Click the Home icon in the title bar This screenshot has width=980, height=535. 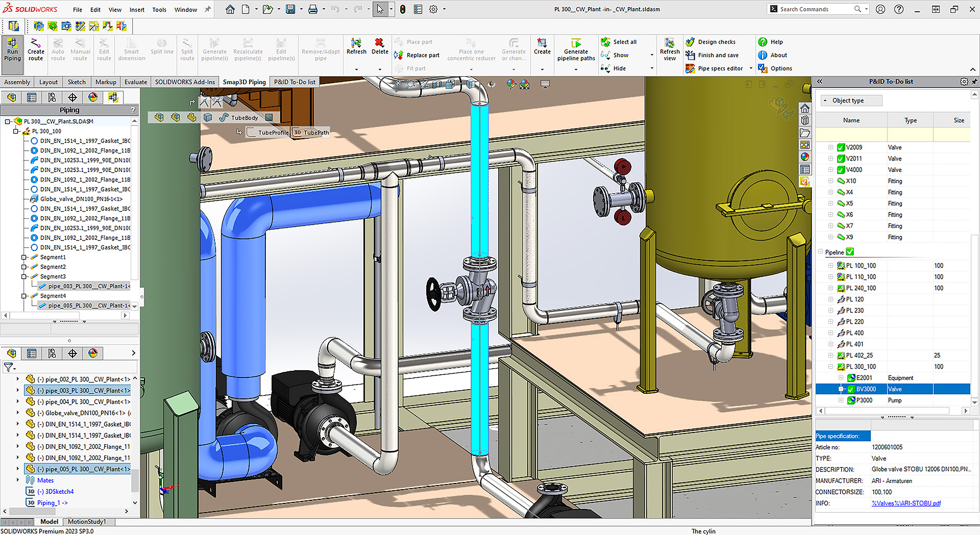coord(230,9)
